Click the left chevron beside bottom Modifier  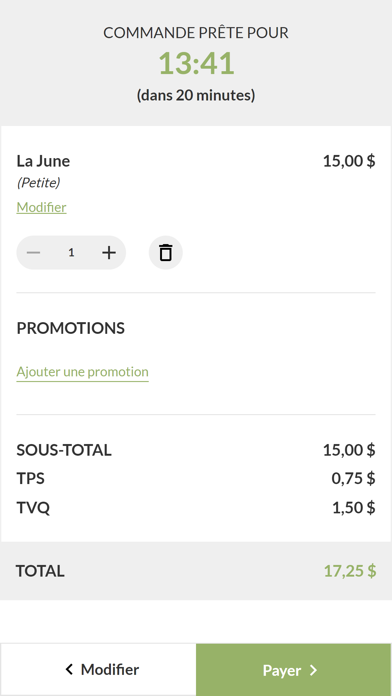69,669
